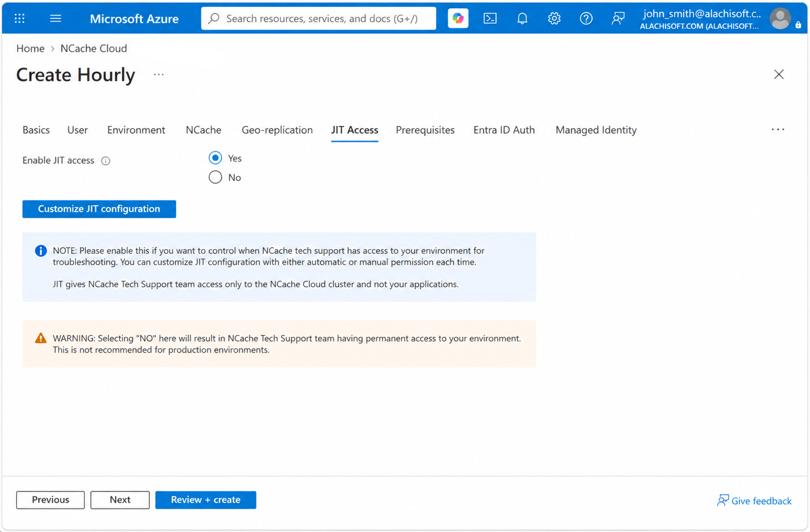Click Customize JIT configuration button
Screen dimensions: 810x532
(x=99, y=209)
